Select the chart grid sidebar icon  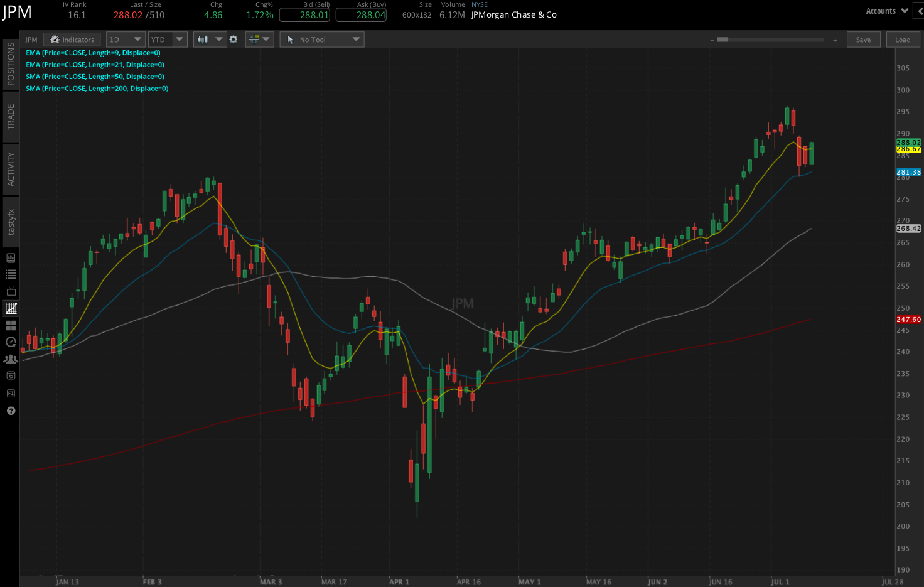coord(11,308)
